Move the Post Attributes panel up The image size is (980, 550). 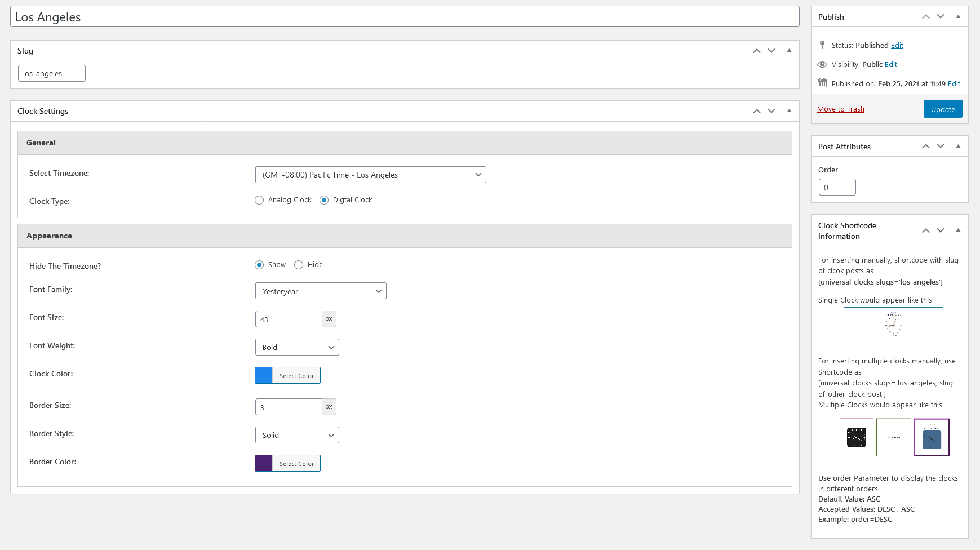pyautogui.click(x=926, y=146)
